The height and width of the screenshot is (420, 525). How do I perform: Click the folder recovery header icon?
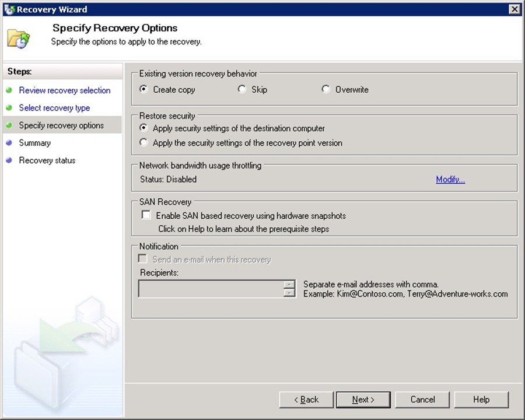tap(19, 38)
